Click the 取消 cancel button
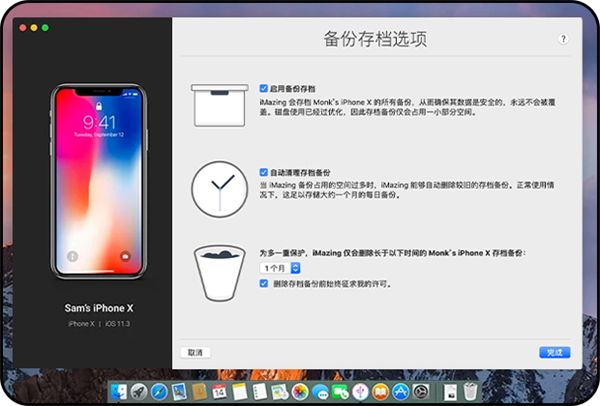Viewport: 600px width, 406px height. pos(195,352)
